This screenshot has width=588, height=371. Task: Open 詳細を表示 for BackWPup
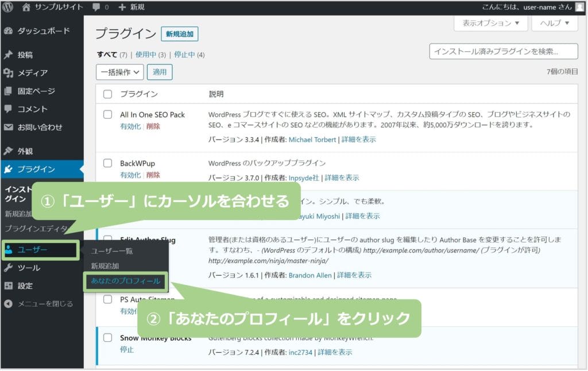pos(342,178)
